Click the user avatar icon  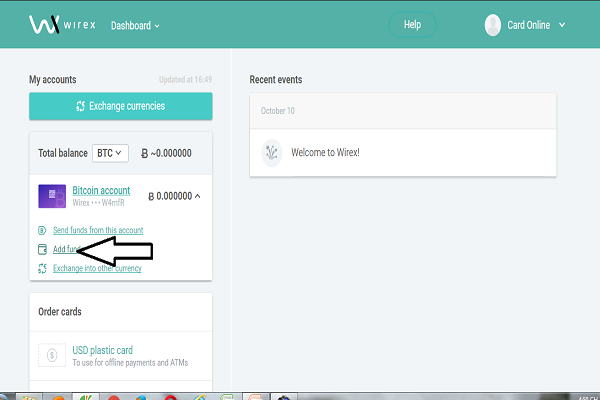[x=492, y=25]
